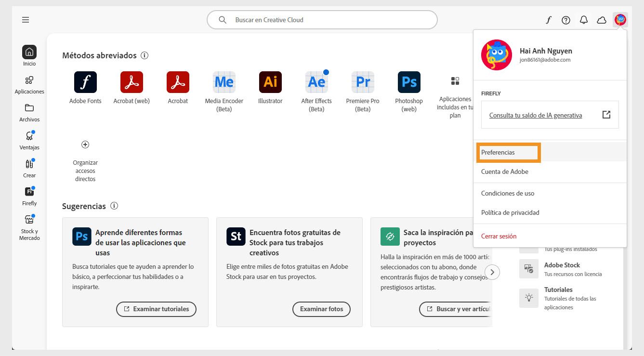Open Stock y Mercado in sidebar

pyautogui.click(x=29, y=227)
